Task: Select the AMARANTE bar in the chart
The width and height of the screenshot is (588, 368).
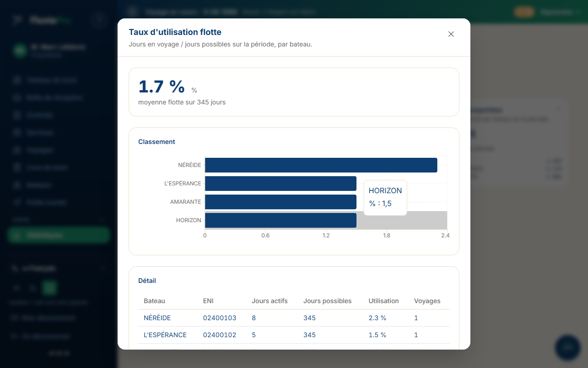Action: (281, 202)
